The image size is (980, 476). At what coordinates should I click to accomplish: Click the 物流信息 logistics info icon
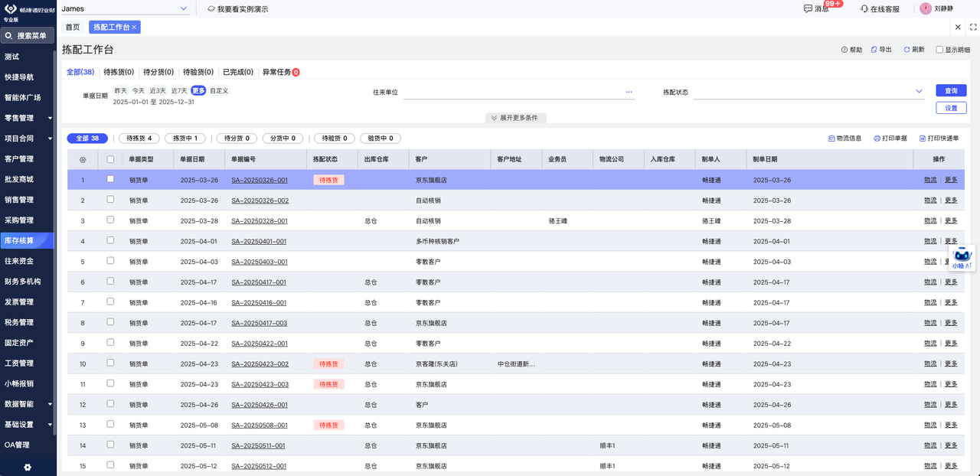(x=831, y=139)
